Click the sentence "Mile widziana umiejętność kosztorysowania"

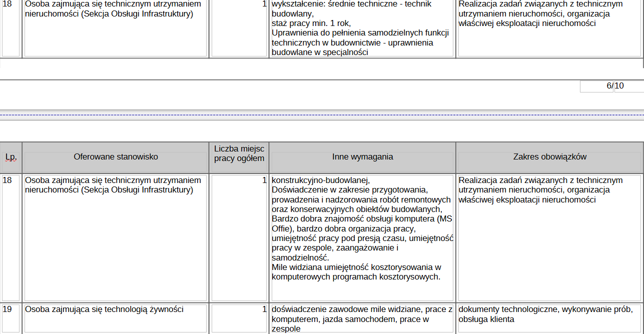pyautogui.click(x=356, y=267)
